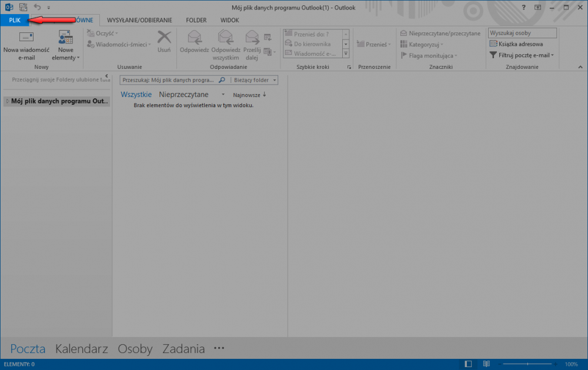Go to Poczta mail view
588x370 pixels.
click(x=28, y=349)
